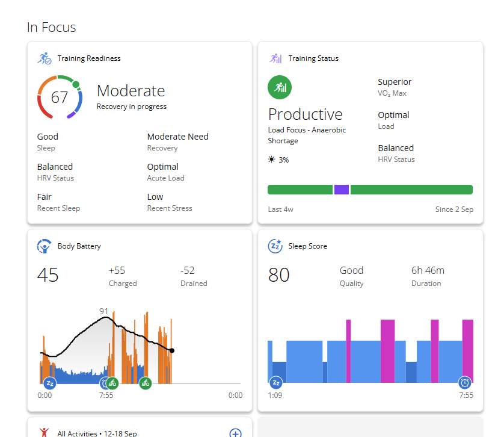Image resolution: width=504 pixels, height=437 pixels.
Task: Click the Training Readiness runner icon
Action: tap(44, 58)
